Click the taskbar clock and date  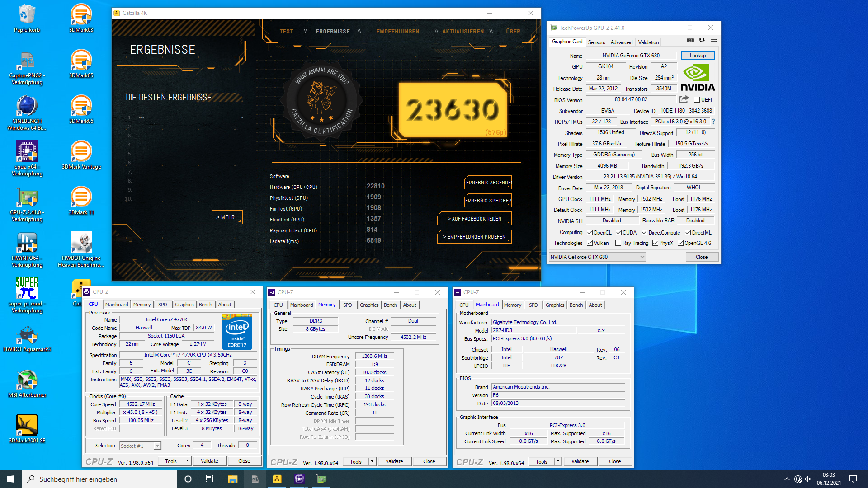click(x=829, y=479)
